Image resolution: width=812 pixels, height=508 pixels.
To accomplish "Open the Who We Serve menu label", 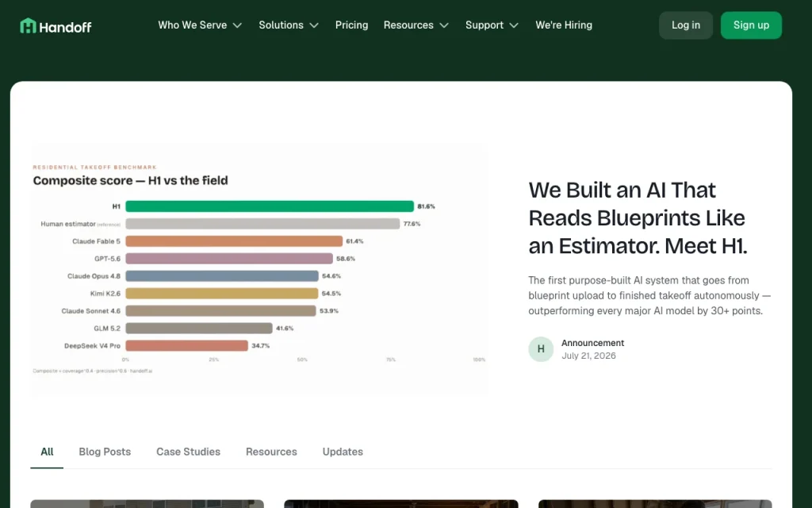I will click(x=192, y=25).
